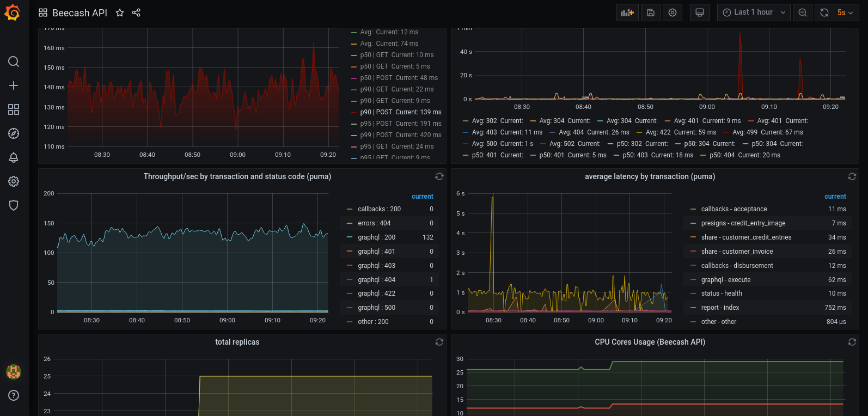This screenshot has width=868, height=416.
Task: Open the dashboard search magnifier
Action: click(x=14, y=62)
